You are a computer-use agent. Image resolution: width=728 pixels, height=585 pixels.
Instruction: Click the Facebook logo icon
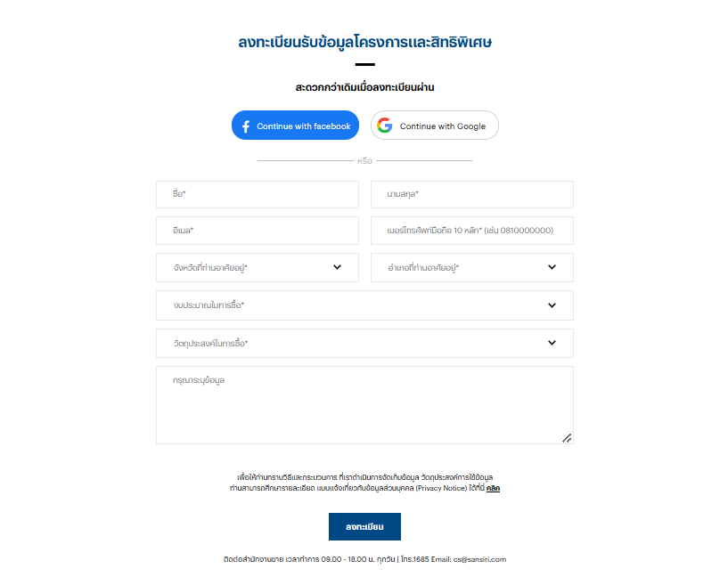tap(246, 126)
